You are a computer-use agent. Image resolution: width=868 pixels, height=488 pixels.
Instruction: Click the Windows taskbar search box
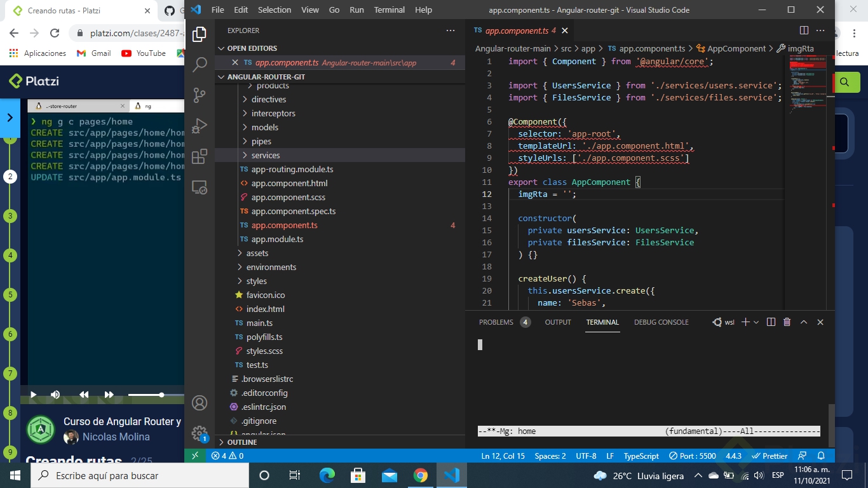click(x=140, y=475)
